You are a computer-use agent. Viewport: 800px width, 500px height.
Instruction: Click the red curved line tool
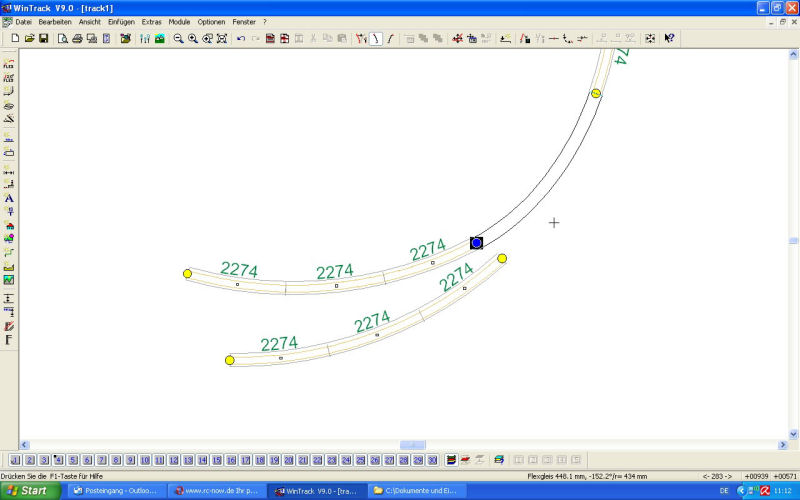(x=390, y=38)
